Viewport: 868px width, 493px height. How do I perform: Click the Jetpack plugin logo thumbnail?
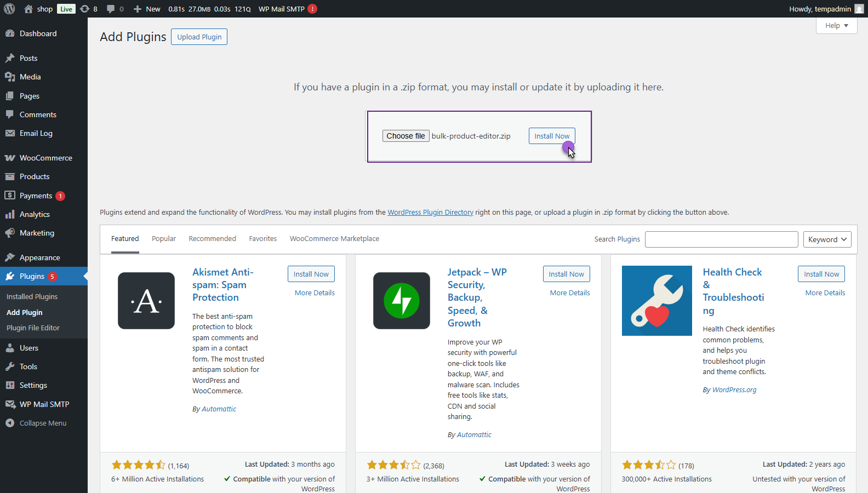click(x=402, y=301)
